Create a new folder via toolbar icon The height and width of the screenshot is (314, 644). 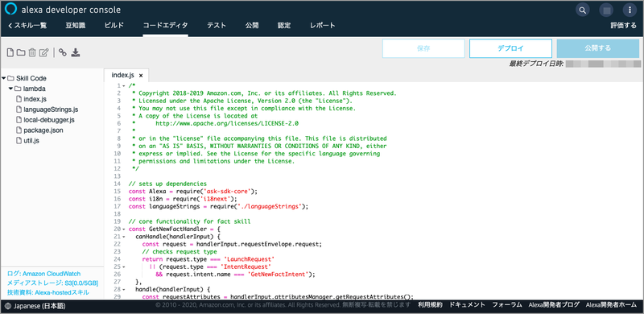21,52
